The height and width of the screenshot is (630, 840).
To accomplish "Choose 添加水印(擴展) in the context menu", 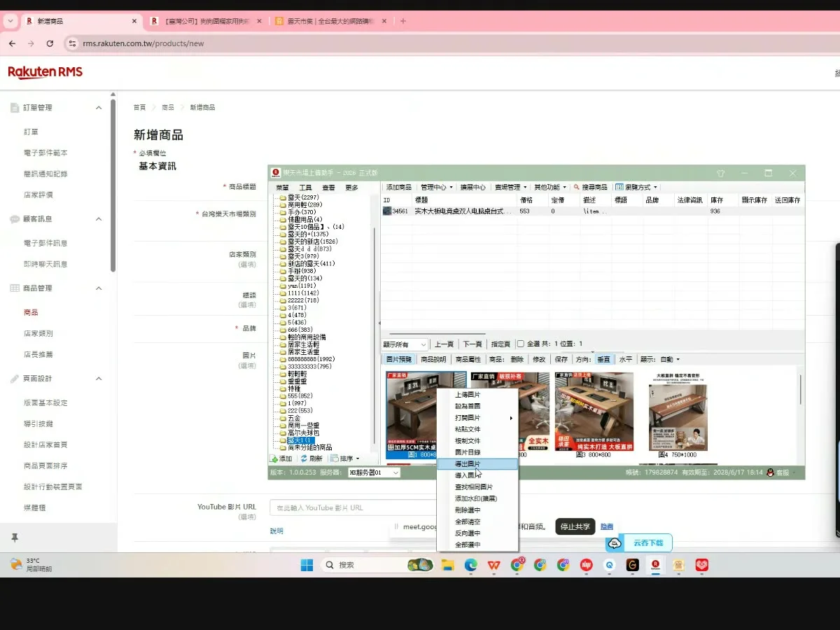I will 477,498.
